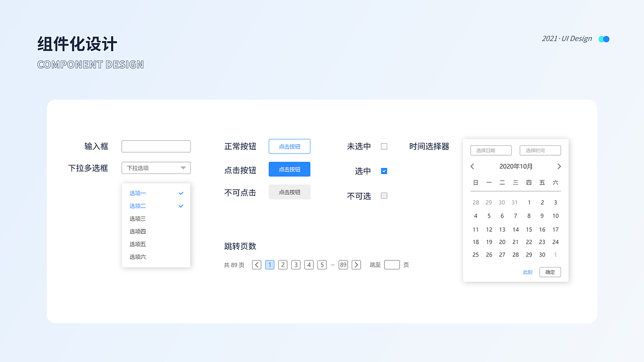Go to page 2 in pagination
Screen dimensions: 644x362
point(283,265)
